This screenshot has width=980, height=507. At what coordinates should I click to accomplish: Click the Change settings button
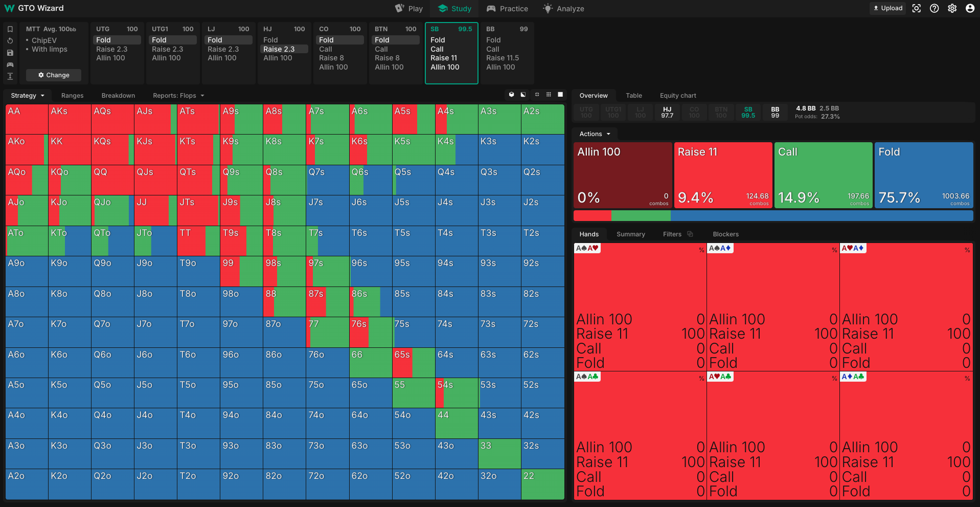click(54, 75)
